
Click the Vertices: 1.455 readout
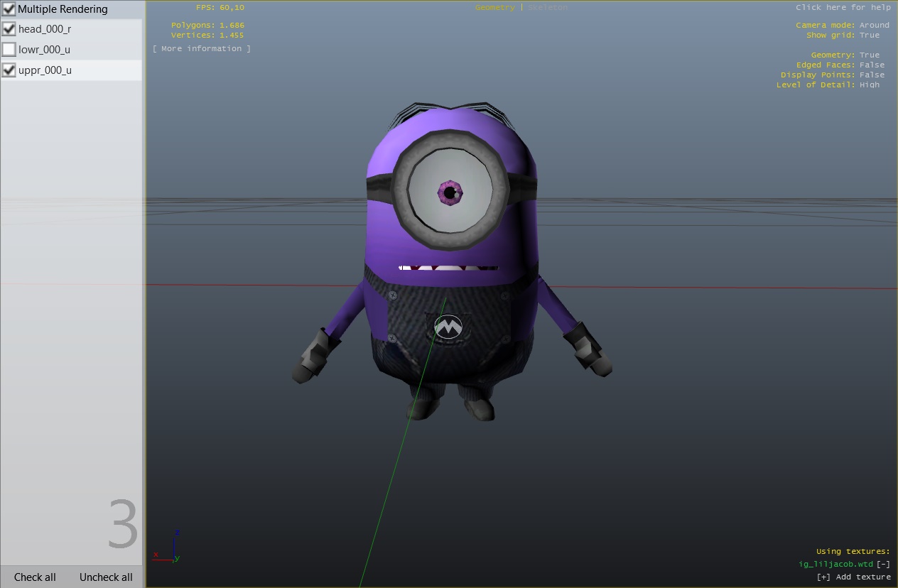(207, 35)
